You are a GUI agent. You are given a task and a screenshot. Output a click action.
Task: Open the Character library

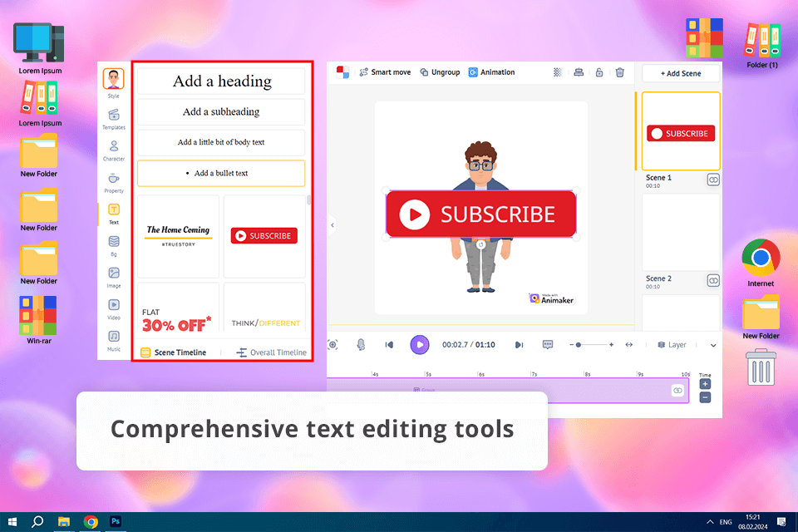point(114,150)
